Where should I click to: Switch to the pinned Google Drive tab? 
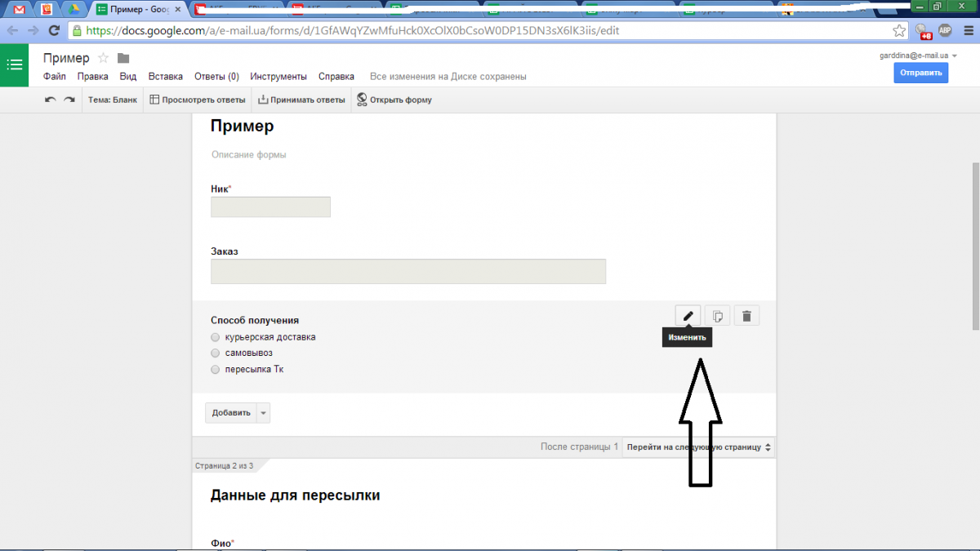tap(73, 9)
